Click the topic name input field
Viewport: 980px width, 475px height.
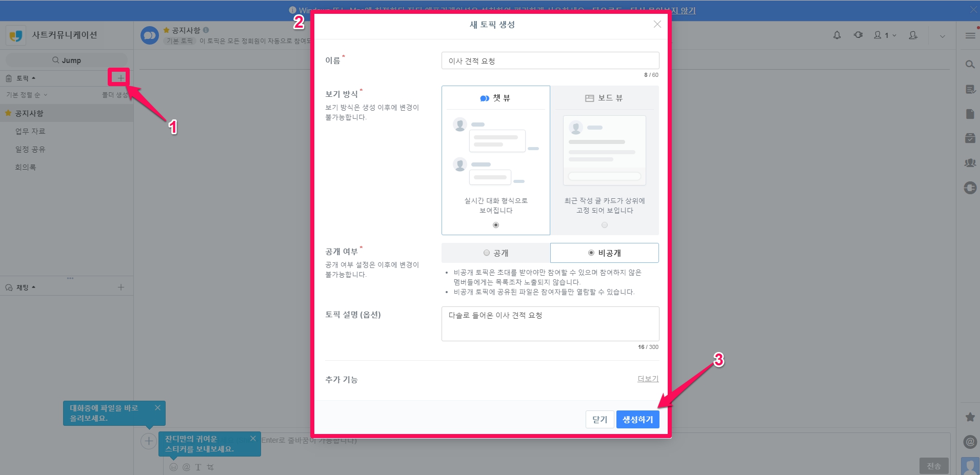tap(550, 61)
